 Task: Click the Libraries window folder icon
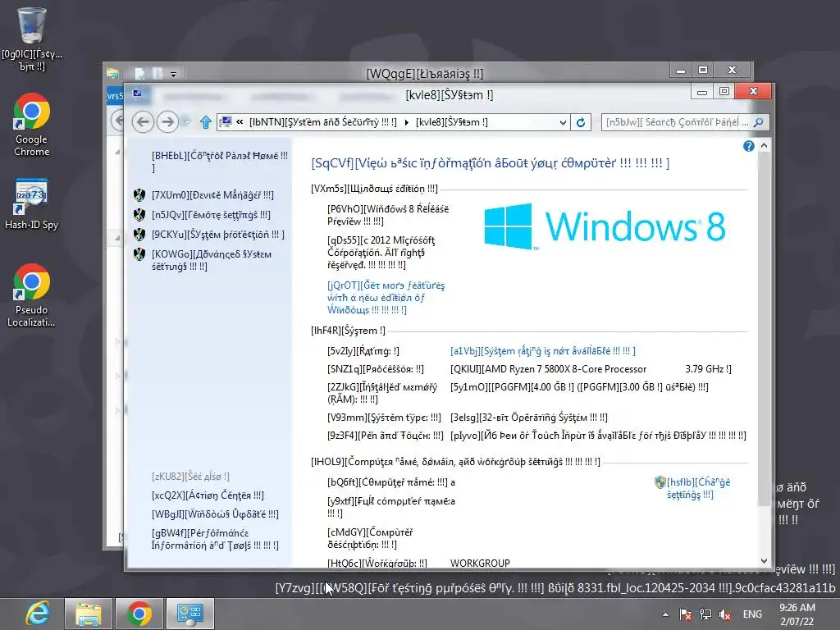(x=112, y=73)
